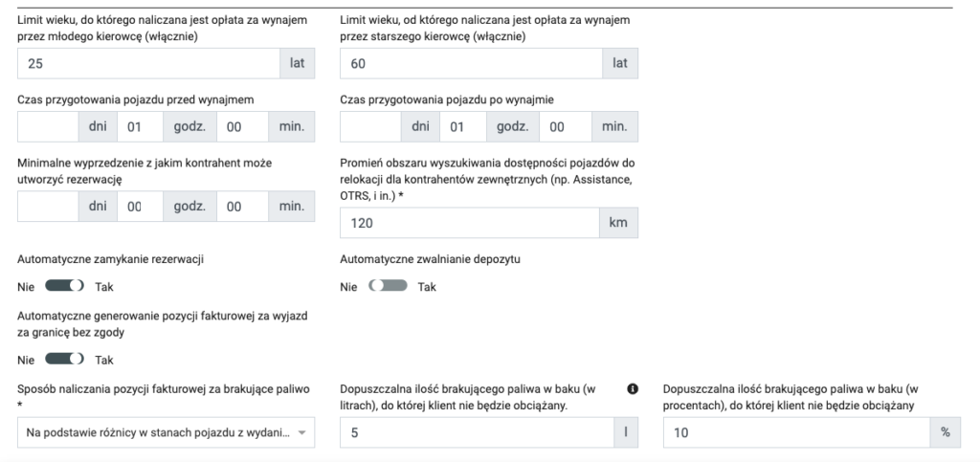This screenshot has width=980, height=462.
Task: Click the dropdown arrow for fuel invoicing method
Action: (x=303, y=433)
